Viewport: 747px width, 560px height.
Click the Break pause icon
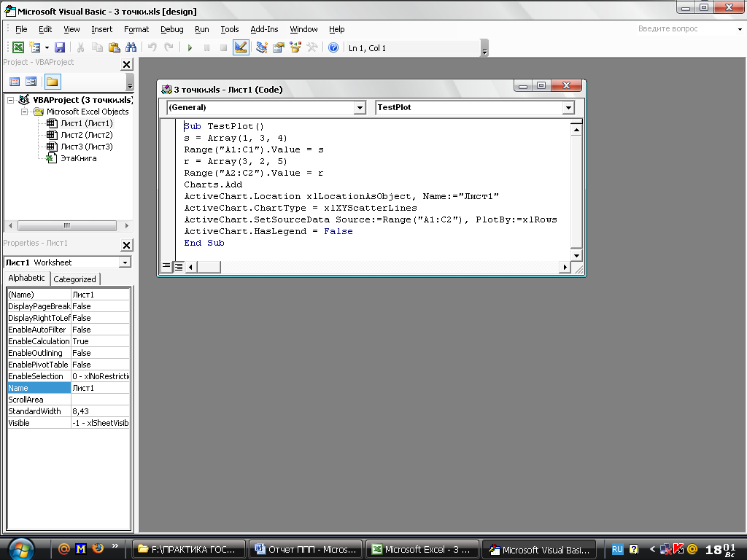tap(206, 47)
